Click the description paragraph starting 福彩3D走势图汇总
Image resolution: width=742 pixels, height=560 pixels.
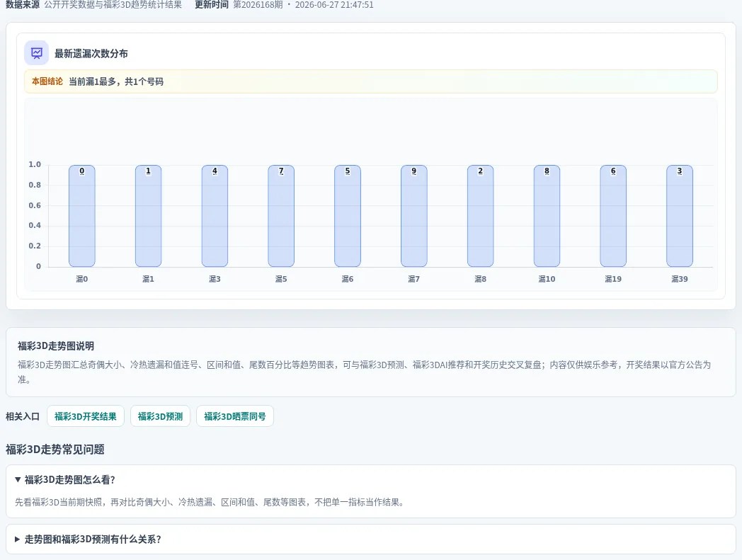click(365, 372)
